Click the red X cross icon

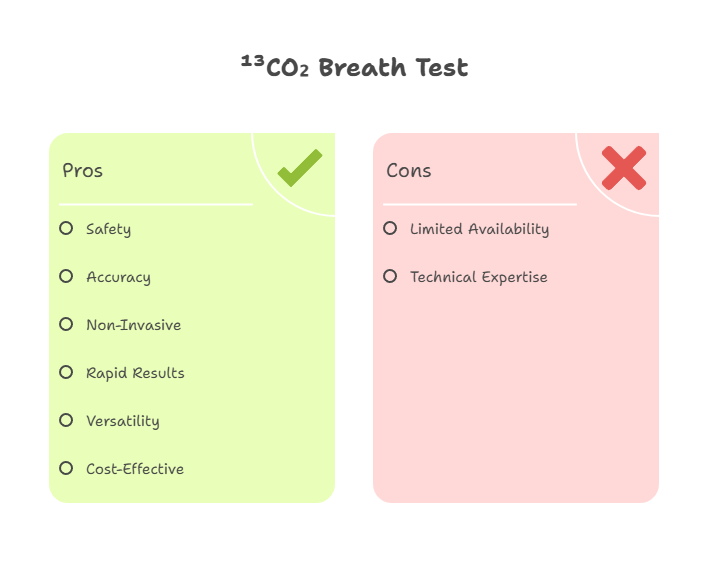[624, 168]
